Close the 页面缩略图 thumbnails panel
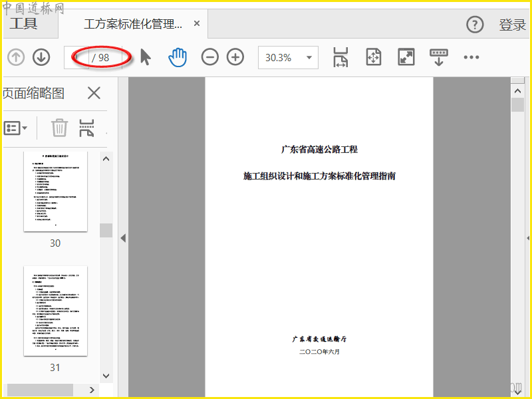Image resolution: width=532 pixels, height=399 pixels. tap(94, 92)
